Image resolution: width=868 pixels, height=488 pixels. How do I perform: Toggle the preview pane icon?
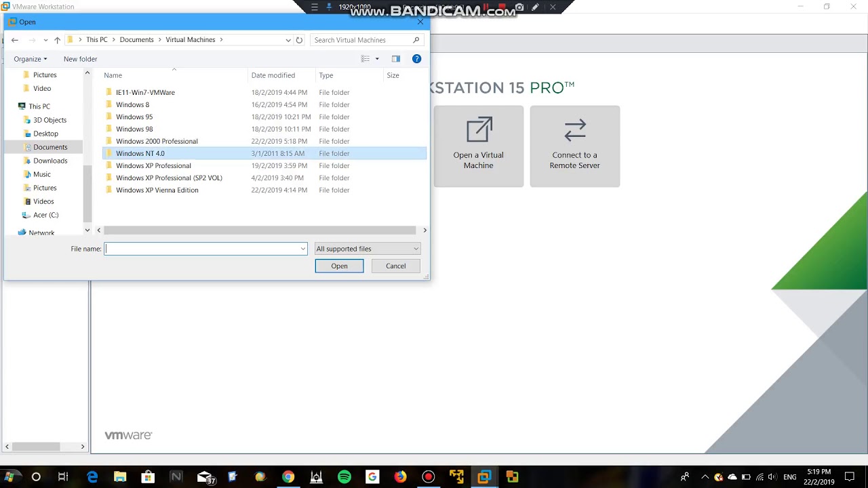click(x=396, y=59)
